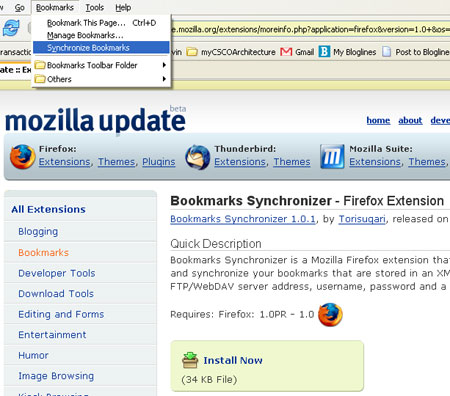Open Download Tools category
The image size is (450, 396).
point(56,294)
